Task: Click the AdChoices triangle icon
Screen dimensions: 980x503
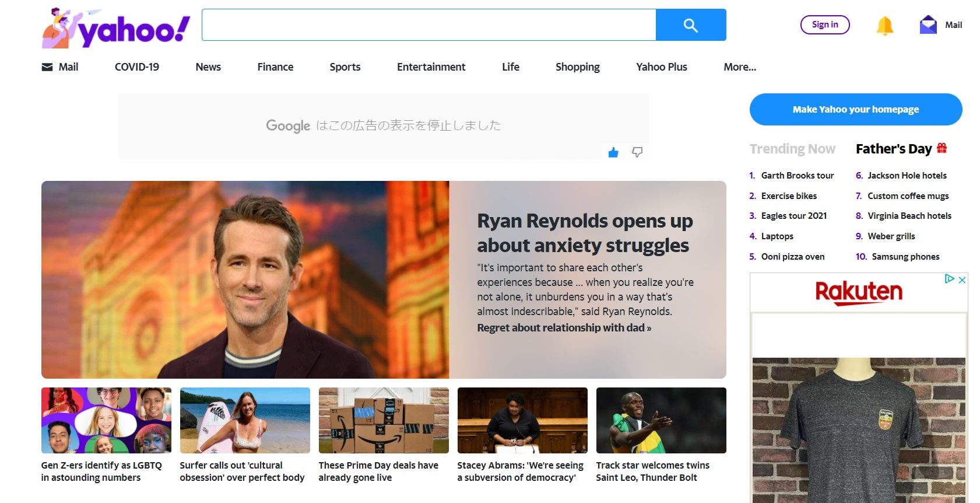Action: pos(950,279)
